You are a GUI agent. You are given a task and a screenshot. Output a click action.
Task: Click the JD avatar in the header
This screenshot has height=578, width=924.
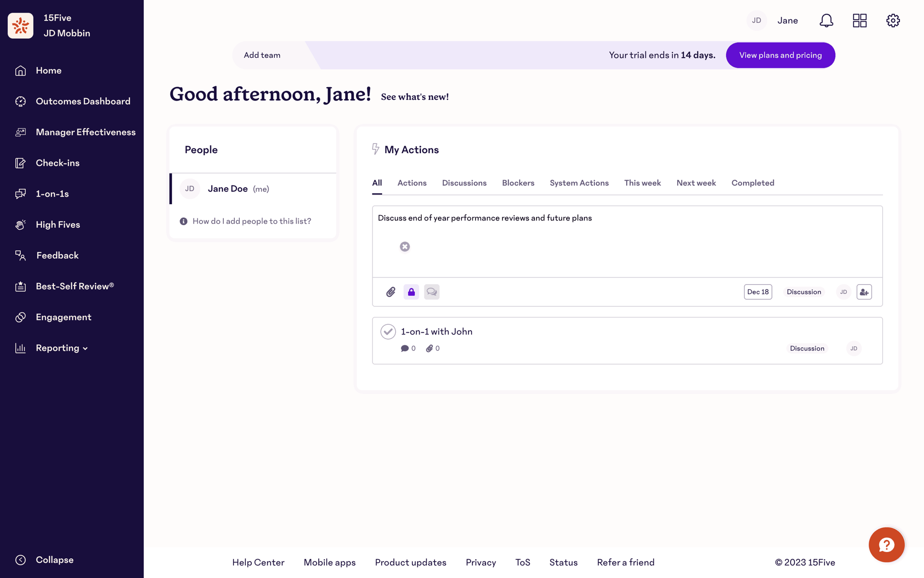coord(757,20)
